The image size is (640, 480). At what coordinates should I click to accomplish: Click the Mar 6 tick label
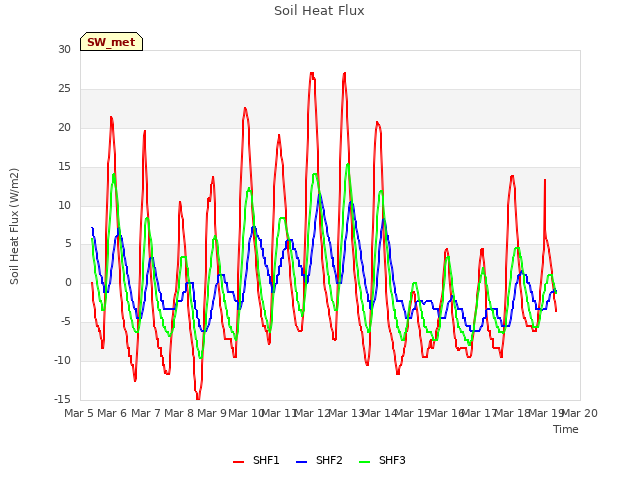tap(112, 413)
